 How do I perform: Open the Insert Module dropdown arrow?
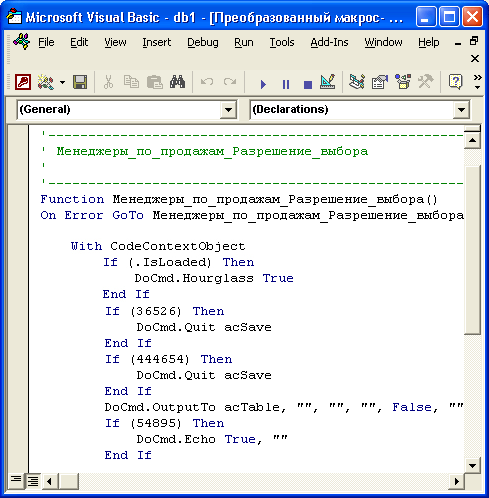pos(62,82)
